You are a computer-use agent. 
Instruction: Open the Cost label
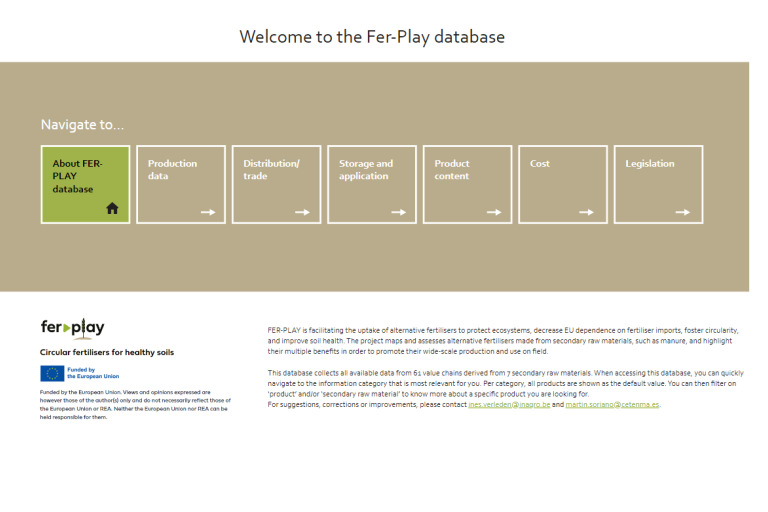pos(540,164)
